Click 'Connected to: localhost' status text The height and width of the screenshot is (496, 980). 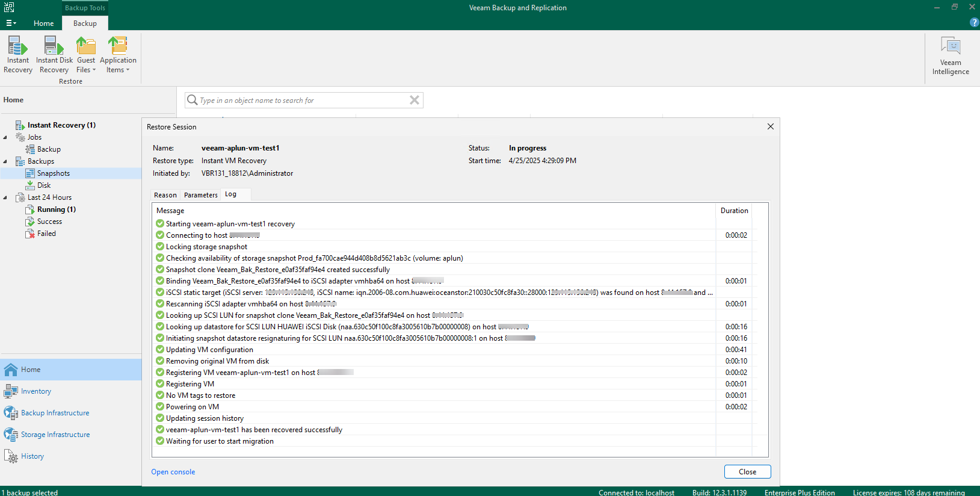[636, 492]
